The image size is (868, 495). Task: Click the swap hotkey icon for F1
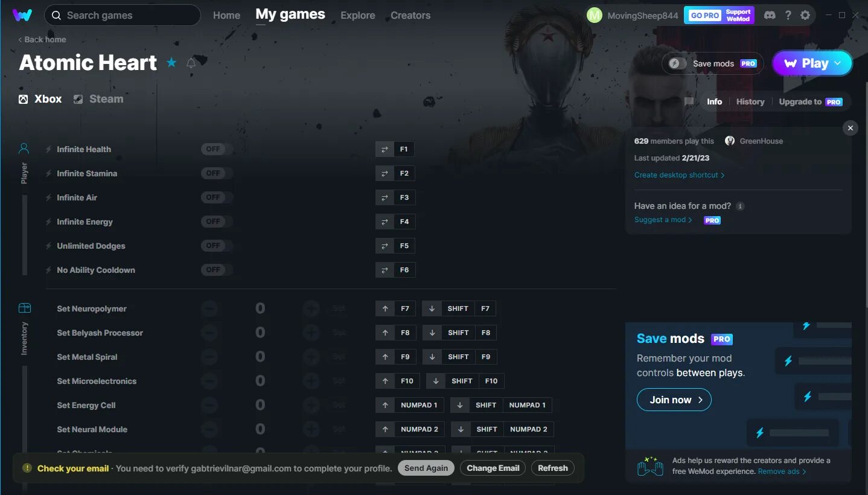[x=385, y=149]
